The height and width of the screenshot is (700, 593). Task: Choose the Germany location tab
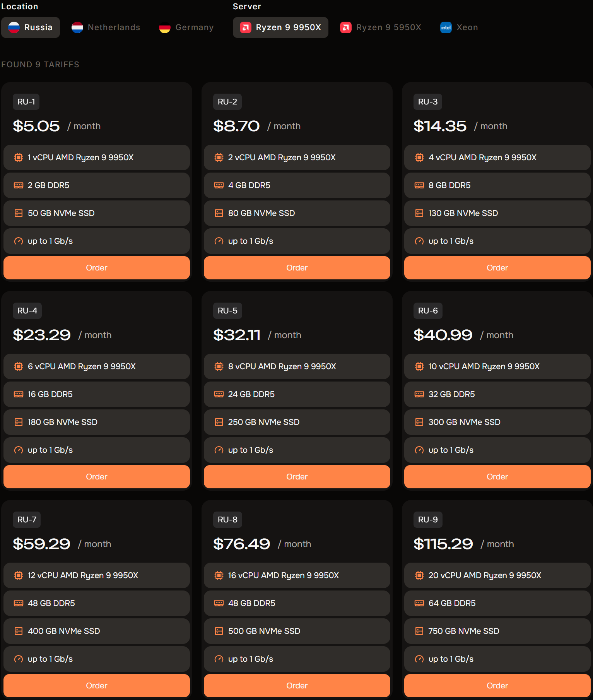pos(186,27)
